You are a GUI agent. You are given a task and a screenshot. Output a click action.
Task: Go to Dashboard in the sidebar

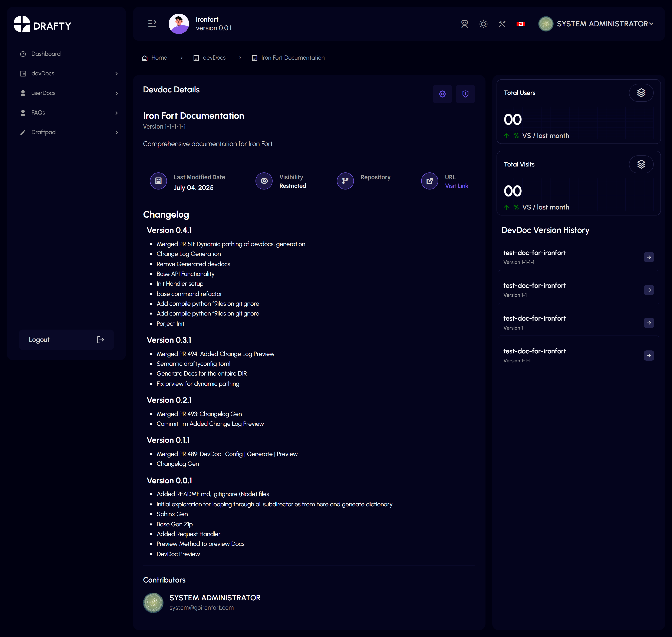pos(46,54)
